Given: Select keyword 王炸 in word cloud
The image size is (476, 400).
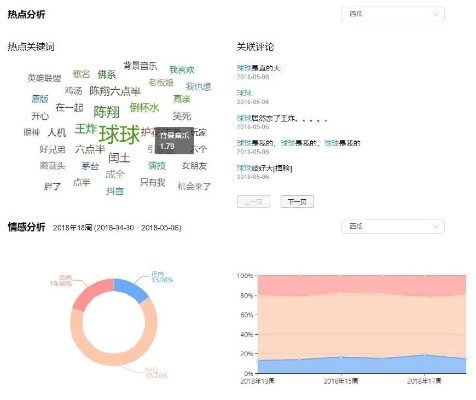Looking at the screenshot, I should point(86,129).
